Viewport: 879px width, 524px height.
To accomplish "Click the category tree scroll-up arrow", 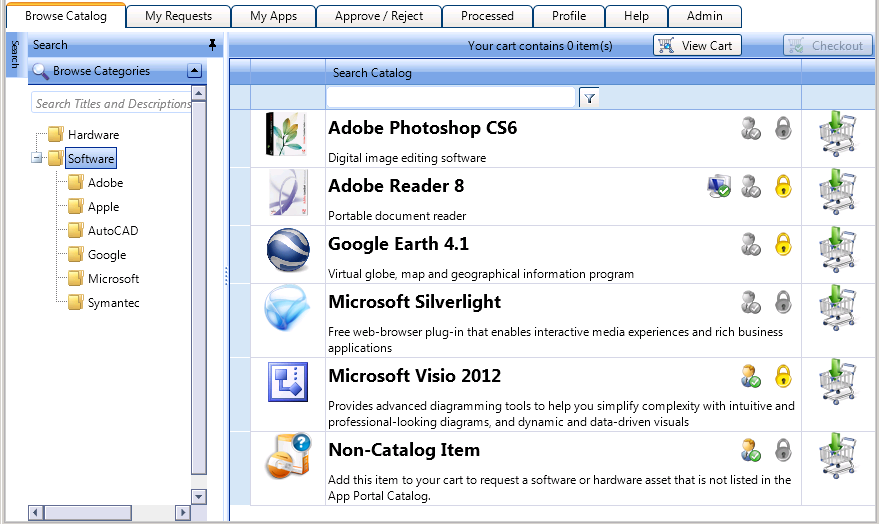I will pyautogui.click(x=198, y=92).
